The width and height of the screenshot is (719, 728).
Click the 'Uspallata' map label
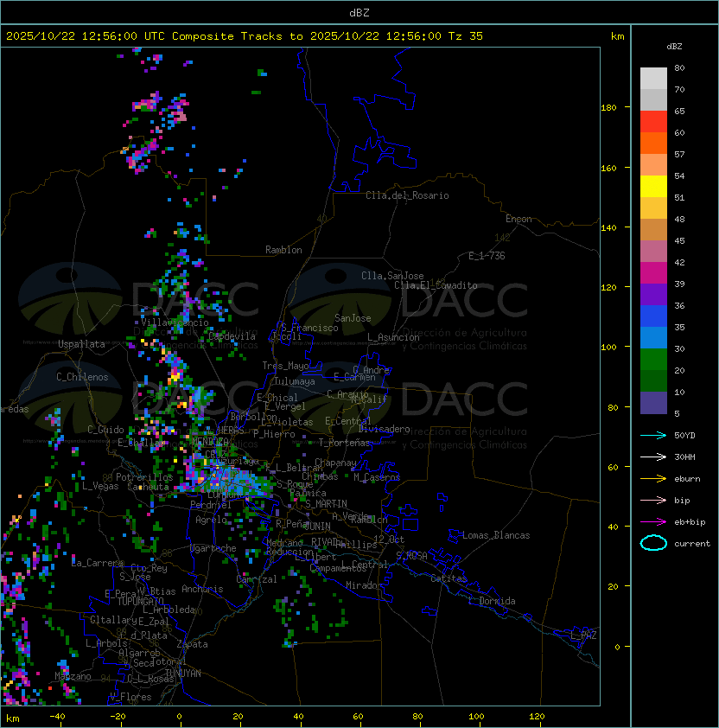click(x=81, y=344)
